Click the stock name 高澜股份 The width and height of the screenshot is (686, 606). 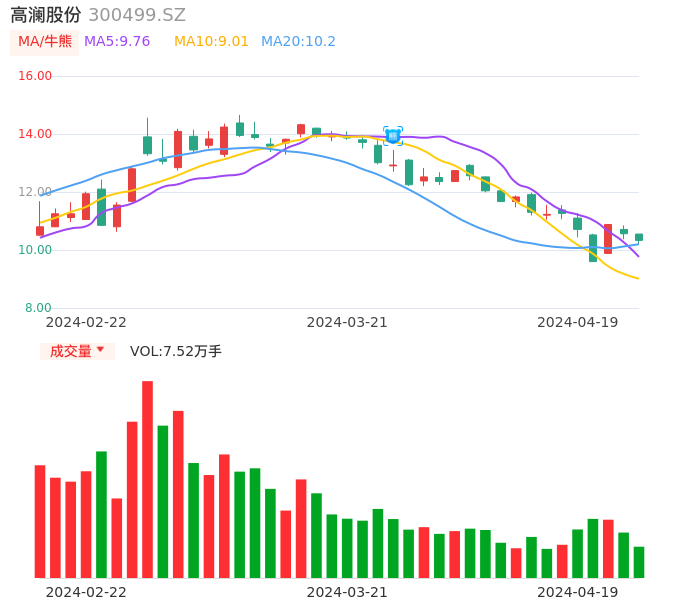pos(46,15)
